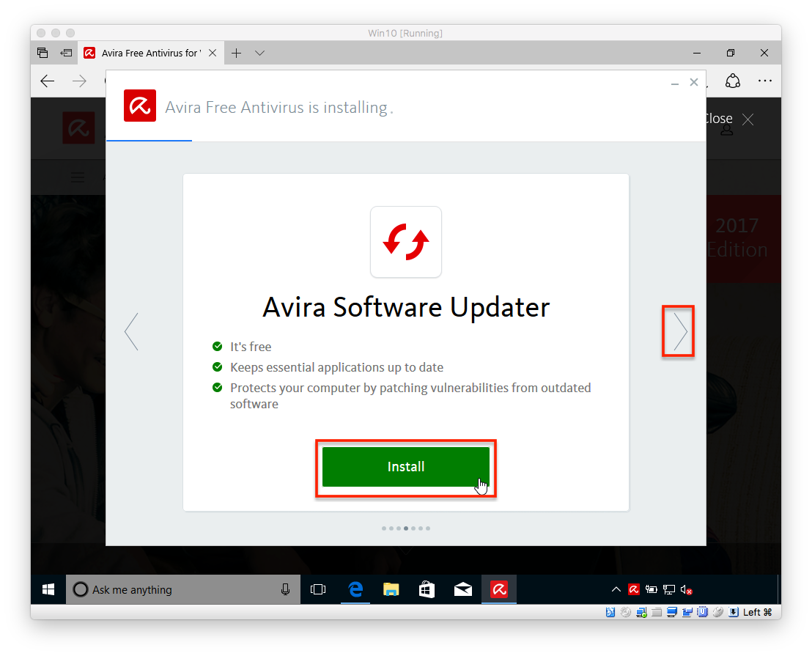Activate Cortana voice search with the microphone
This screenshot has width=812, height=656.
tap(286, 589)
